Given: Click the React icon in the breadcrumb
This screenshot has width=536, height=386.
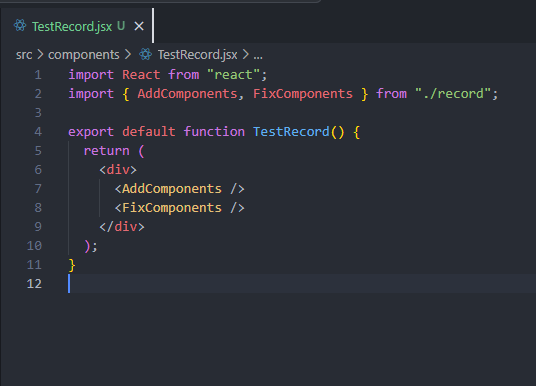Looking at the screenshot, I should (146, 54).
